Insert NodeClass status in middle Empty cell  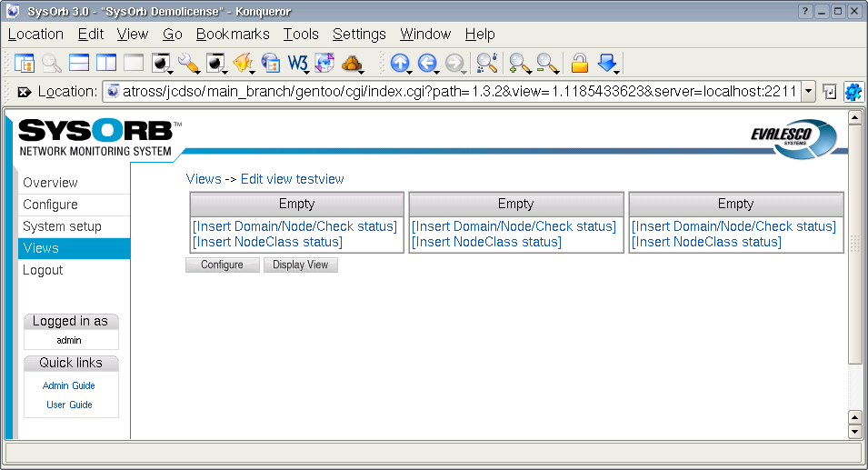(x=486, y=242)
